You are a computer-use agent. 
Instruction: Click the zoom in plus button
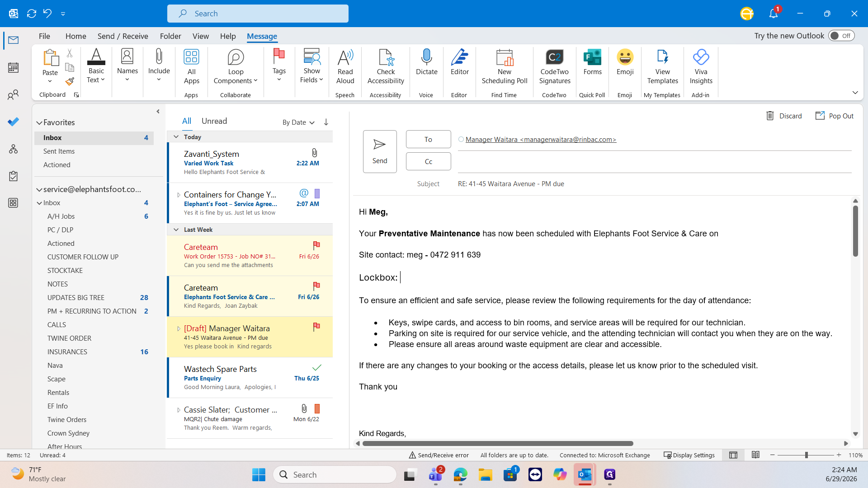pyautogui.click(x=839, y=455)
